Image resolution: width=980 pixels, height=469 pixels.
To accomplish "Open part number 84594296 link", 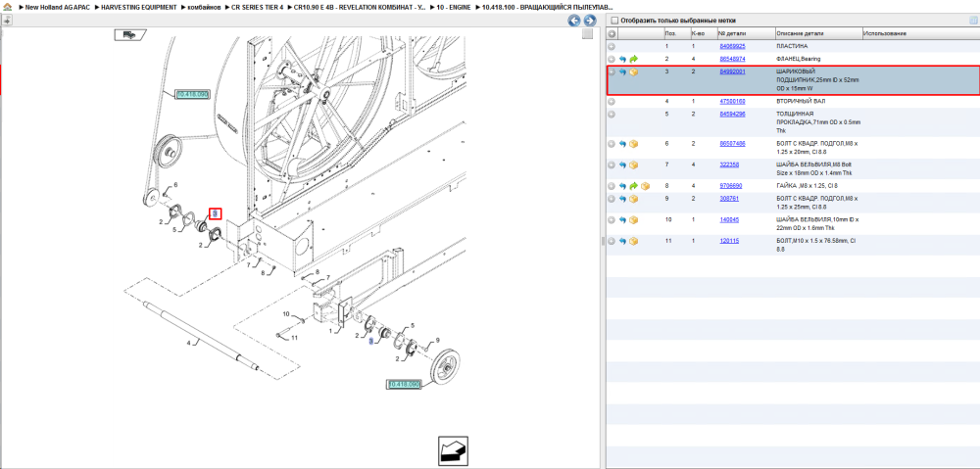I will pyautogui.click(x=732, y=115).
